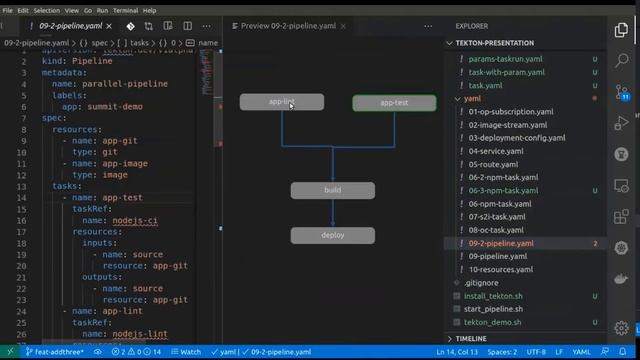Click the remote window icon in the status bar
Image resolution: width=640 pixels, height=360 pixels.
(10, 352)
